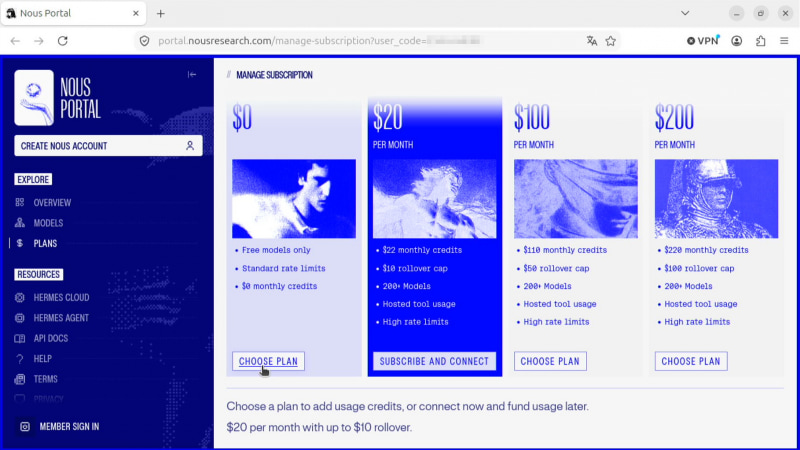Reload the page with the refresh icon
The image size is (800, 450).
click(x=63, y=41)
